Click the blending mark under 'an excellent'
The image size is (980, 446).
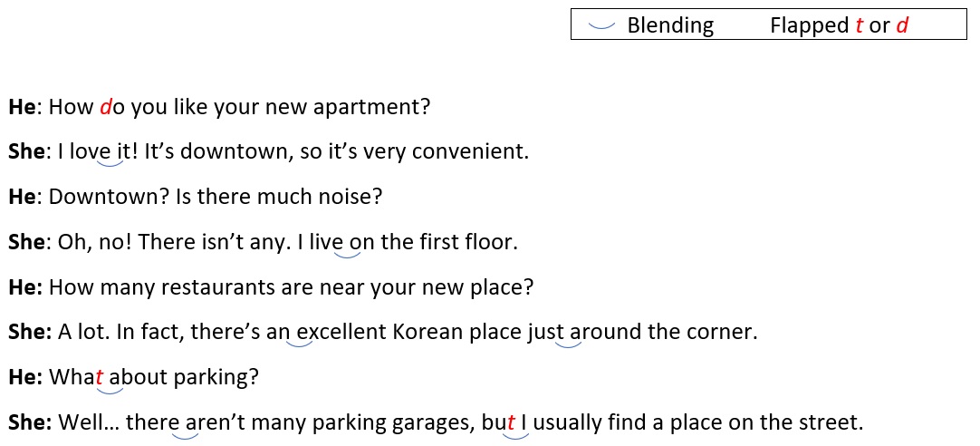coord(299,342)
